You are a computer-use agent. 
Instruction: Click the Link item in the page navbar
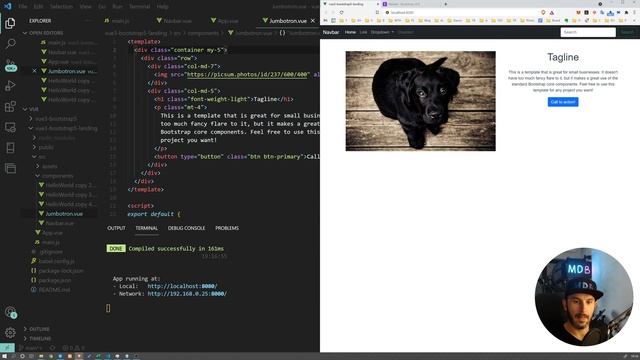pos(363,32)
